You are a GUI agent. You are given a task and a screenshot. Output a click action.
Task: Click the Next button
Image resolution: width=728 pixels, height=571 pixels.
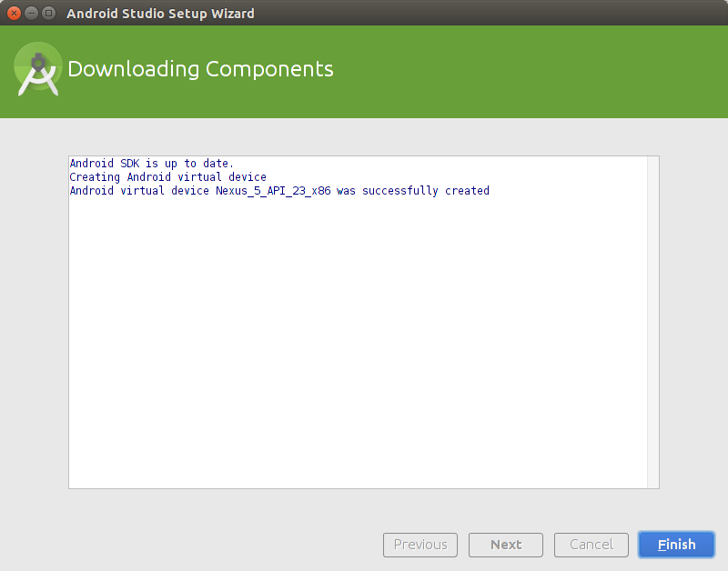coord(506,545)
